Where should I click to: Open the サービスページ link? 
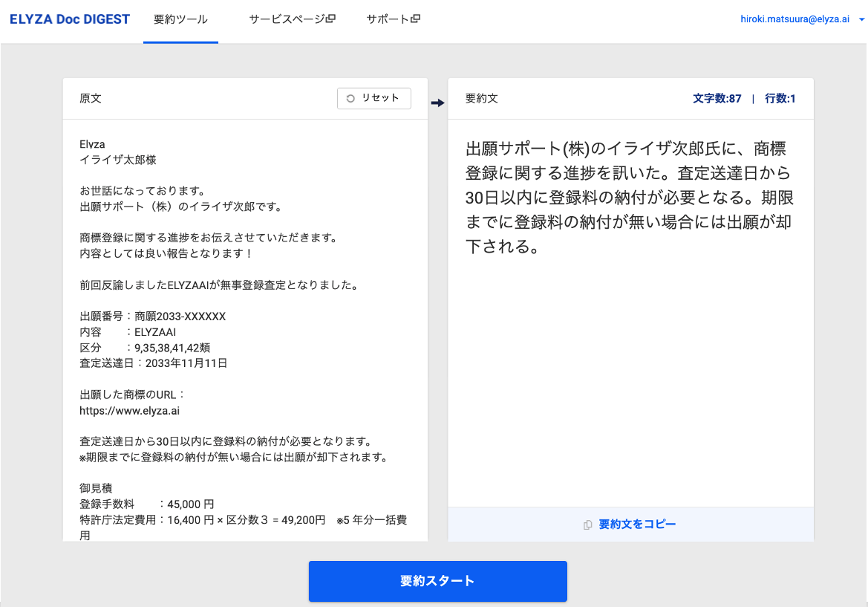pyautogui.click(x=292, y=19)
